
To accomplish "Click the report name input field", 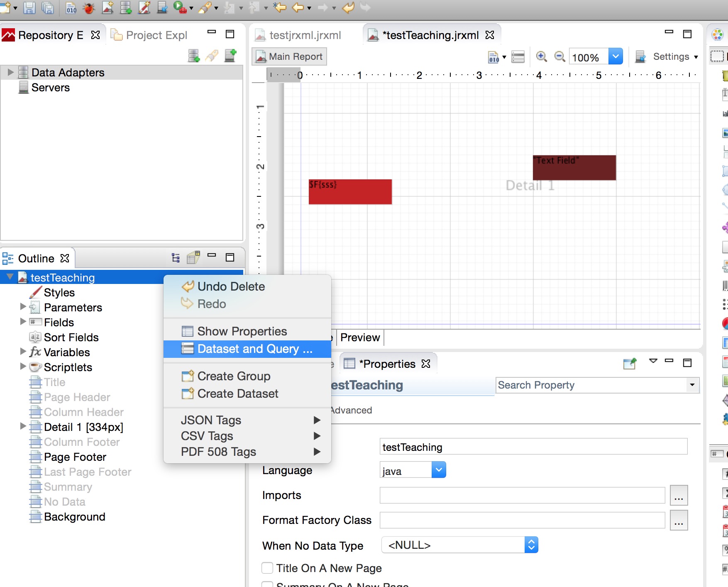I will pyautogui.click(x=534, y=447).
